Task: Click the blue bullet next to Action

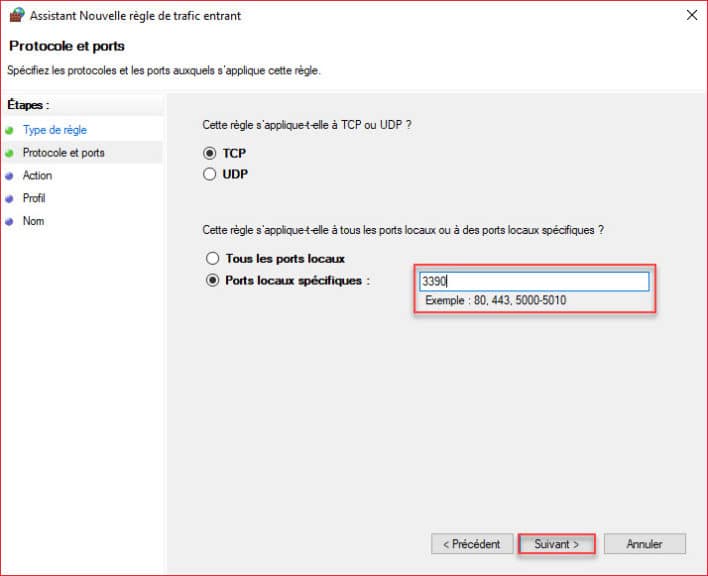Action: [9, 176]
